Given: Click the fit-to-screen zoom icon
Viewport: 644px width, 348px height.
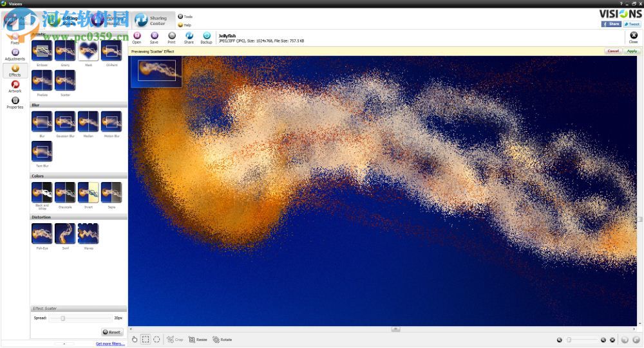Looking at the screenshot, I should (612, 340).
